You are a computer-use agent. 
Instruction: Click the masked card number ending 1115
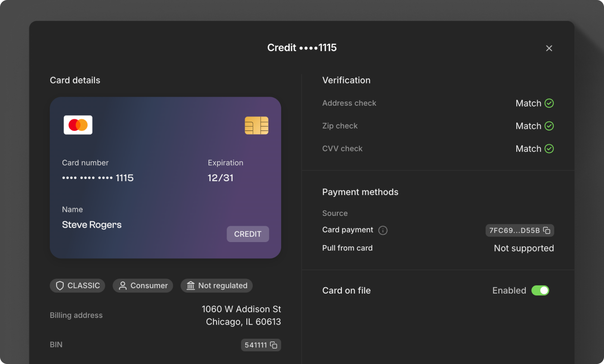pyautogui.click(x=98, y=177)
